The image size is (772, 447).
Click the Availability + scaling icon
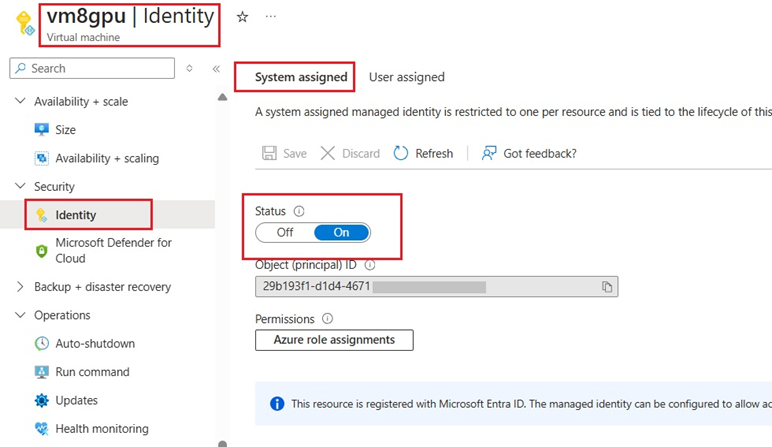(x=42, y=158)
